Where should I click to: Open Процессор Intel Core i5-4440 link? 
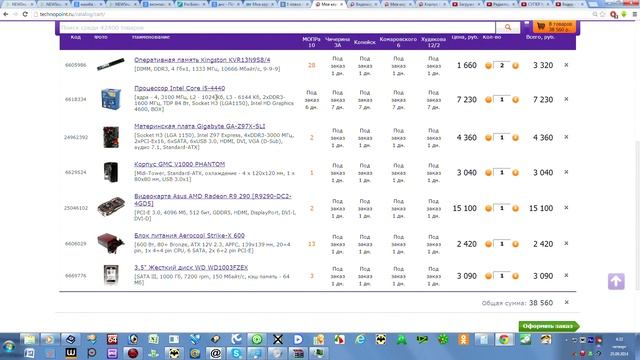pyautogui.click(x=180, y=88)
